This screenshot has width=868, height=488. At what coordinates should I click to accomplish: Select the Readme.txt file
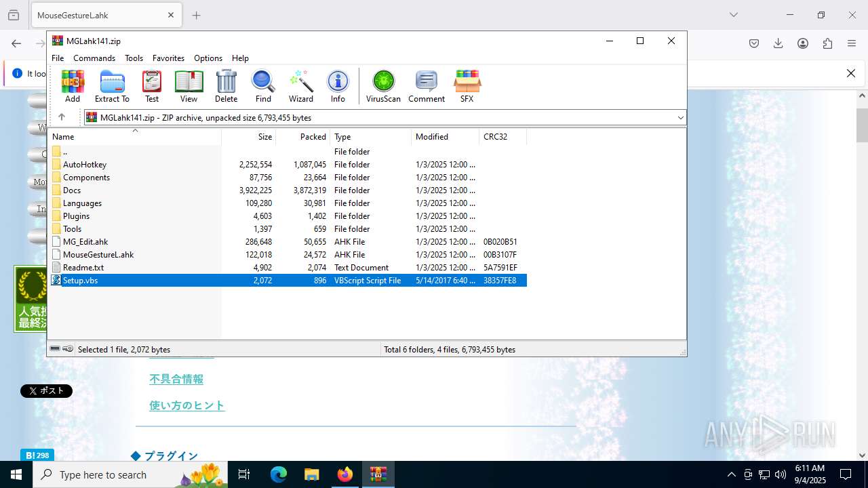coord(288,268)
